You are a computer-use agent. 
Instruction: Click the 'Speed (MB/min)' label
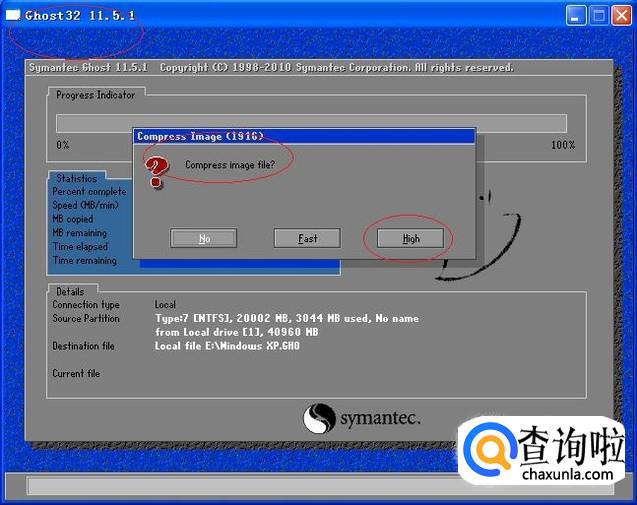click(x=85, y=205)
